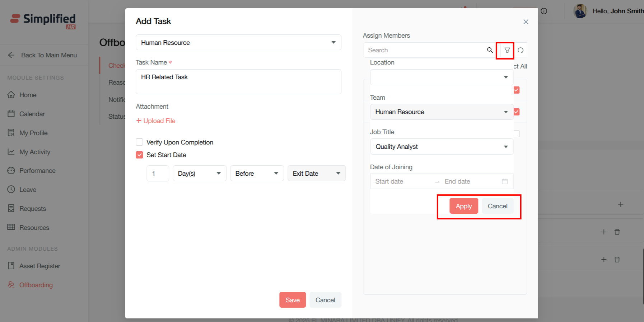
Task: Open the Job Title dropdown
Action: [442, 147]
